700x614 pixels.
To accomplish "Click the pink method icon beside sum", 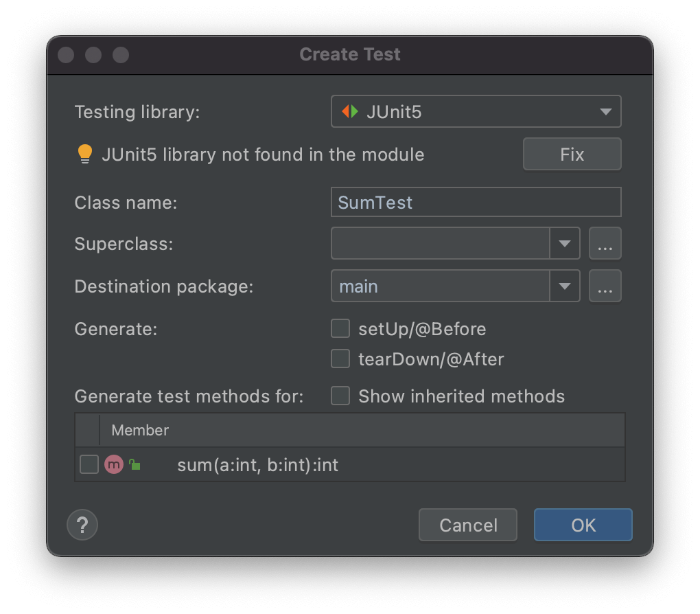I will coord(114,464).
